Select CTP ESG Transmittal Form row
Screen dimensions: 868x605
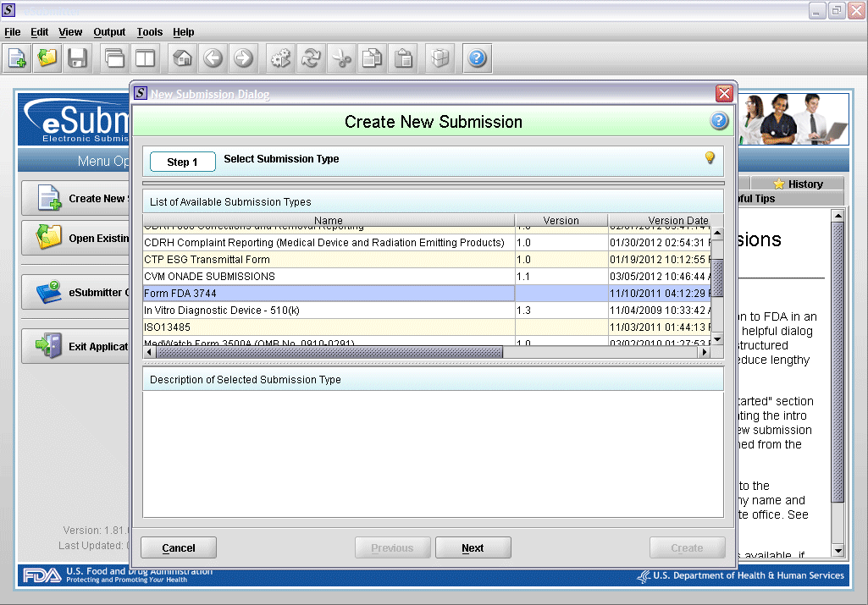click(426, 260)
